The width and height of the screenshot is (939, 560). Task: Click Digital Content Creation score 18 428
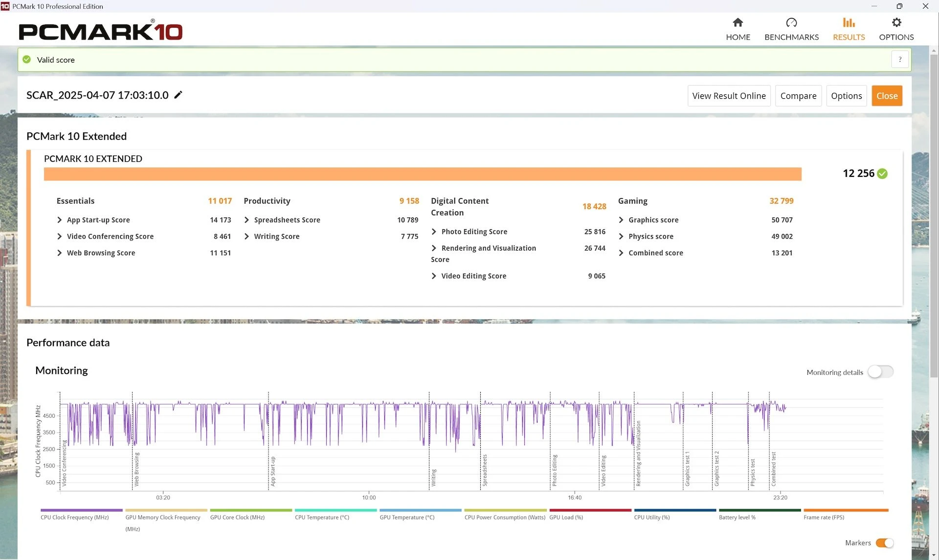click(x=594, y=207)
